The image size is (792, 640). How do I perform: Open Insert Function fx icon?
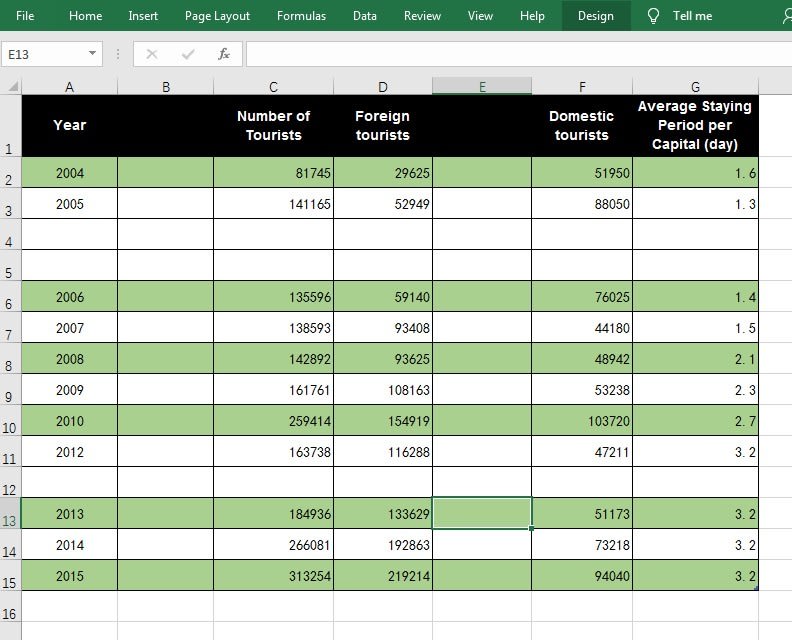(224, 54)
